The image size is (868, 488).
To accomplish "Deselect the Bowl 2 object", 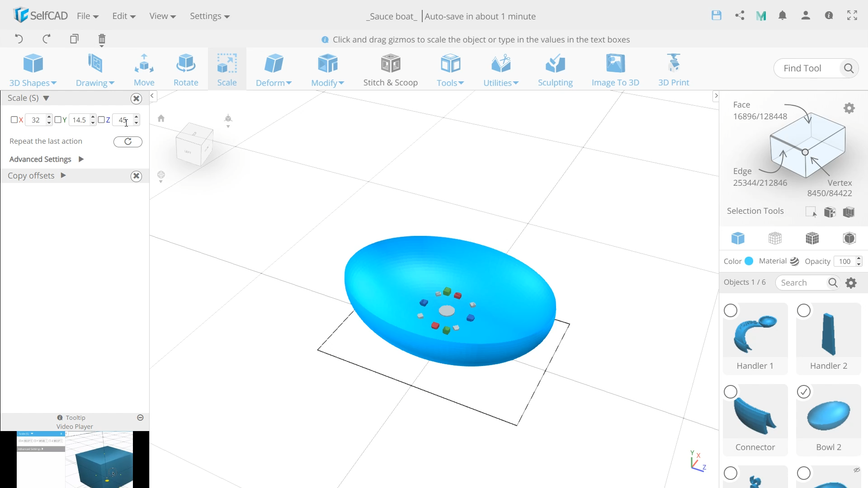I will point(804,392).
